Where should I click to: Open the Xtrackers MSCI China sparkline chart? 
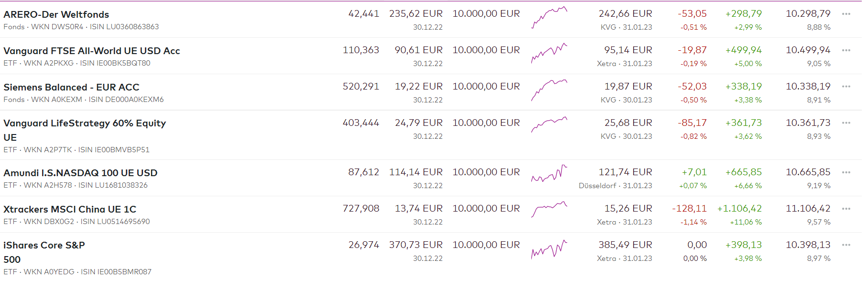pos(549,210)
